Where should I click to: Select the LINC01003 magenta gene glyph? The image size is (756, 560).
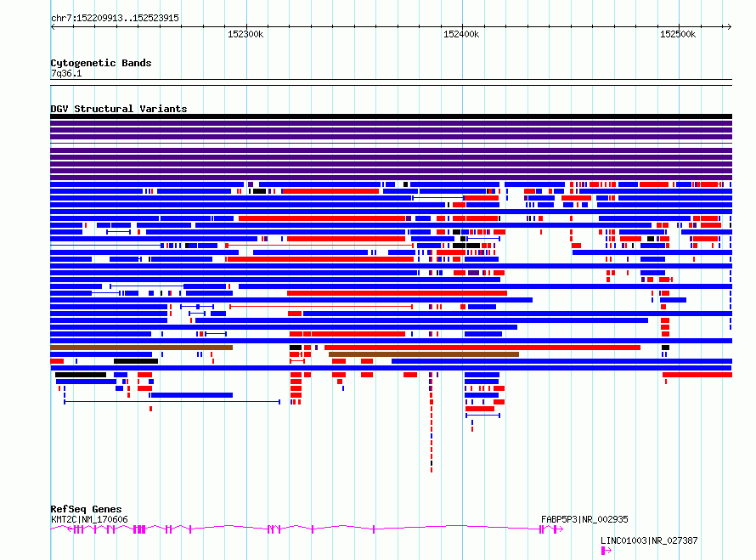pos(606,551)
